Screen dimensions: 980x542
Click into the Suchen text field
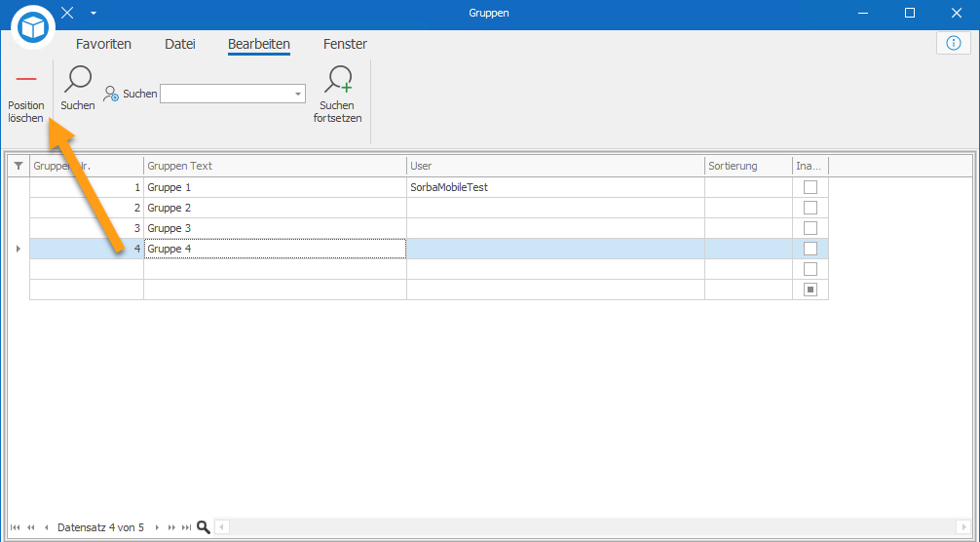click(x=226, y=94)
